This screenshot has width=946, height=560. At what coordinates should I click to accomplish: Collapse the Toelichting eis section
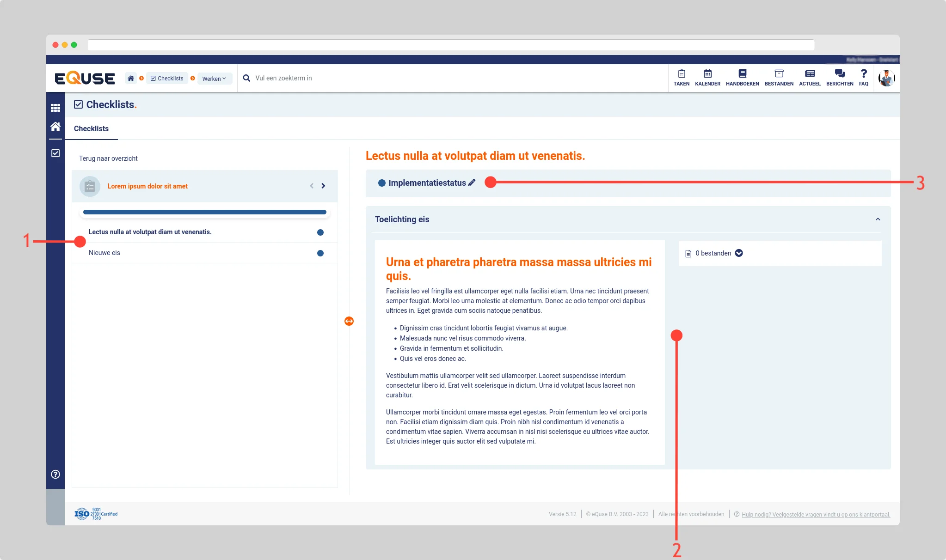point(878,219)
